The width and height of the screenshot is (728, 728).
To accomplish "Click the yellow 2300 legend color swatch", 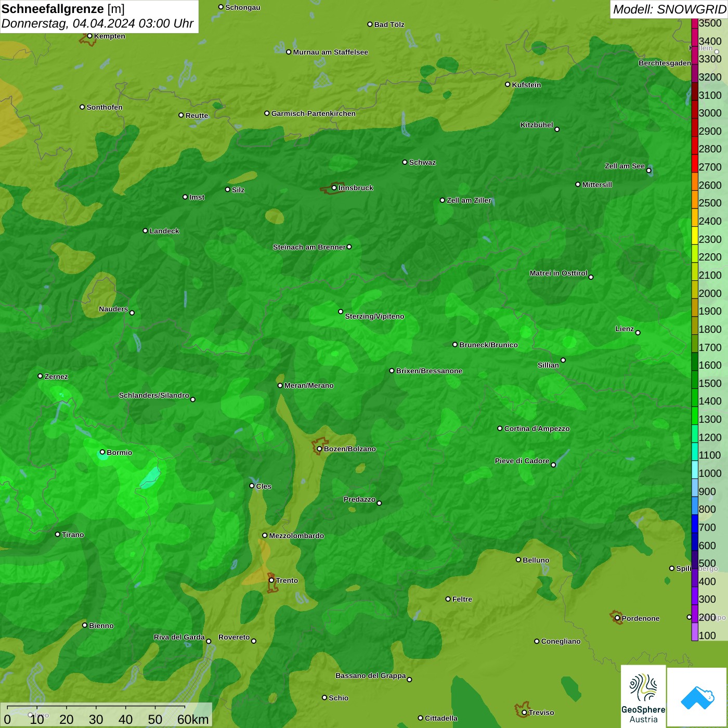I will pyautogui.click(x=695, y=235).
